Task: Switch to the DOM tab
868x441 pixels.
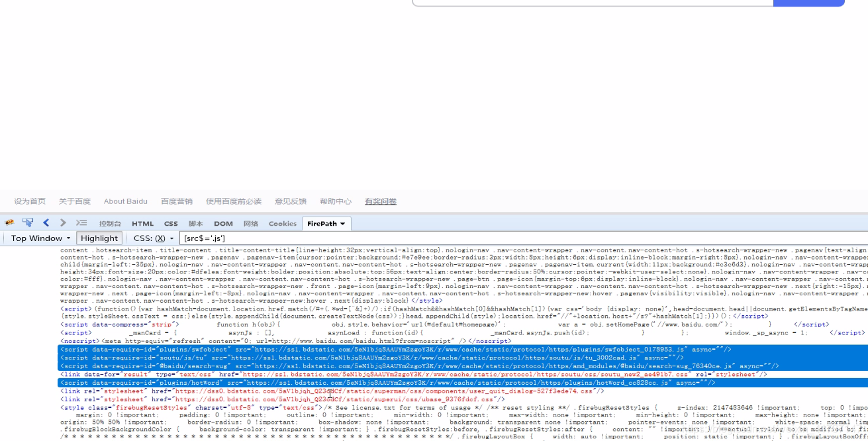Action: click(223, 224)
